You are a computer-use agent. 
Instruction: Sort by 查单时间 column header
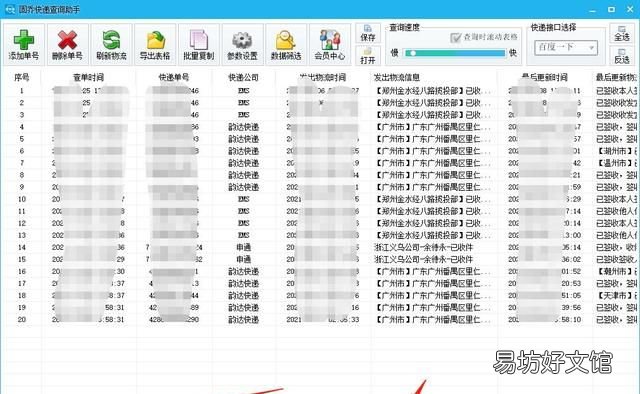89,77
